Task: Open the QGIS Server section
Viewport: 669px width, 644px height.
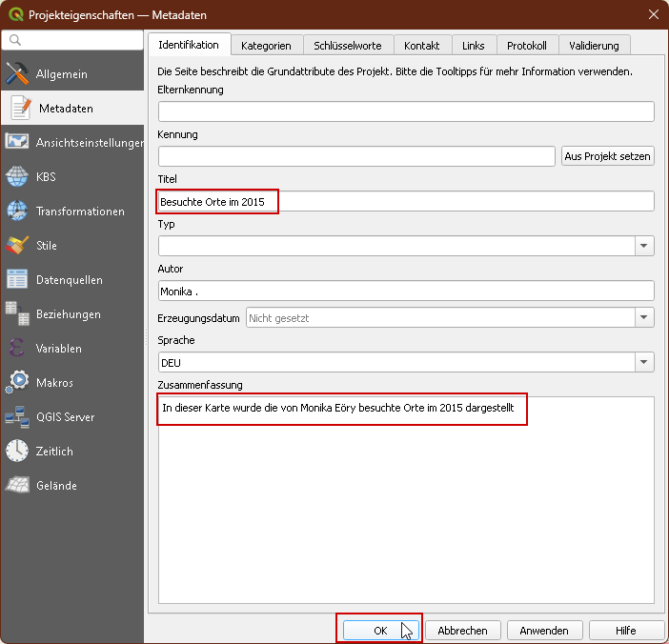Action: coord(65,416)
